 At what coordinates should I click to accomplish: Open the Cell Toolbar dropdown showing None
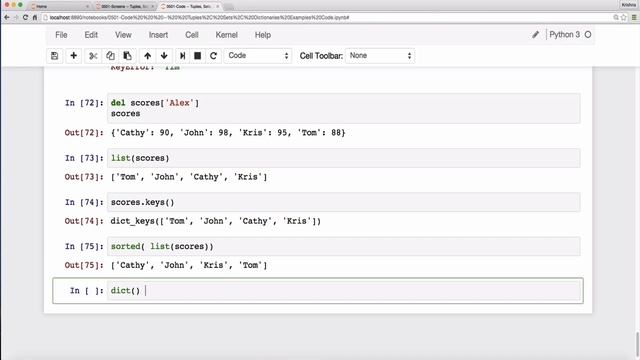(380, 56)
